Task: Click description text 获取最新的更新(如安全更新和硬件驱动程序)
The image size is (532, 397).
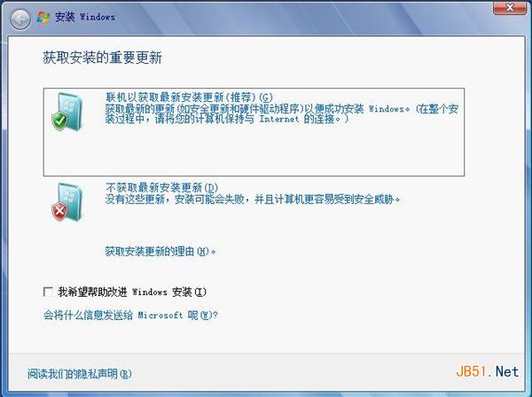Action: pos(204,109)
